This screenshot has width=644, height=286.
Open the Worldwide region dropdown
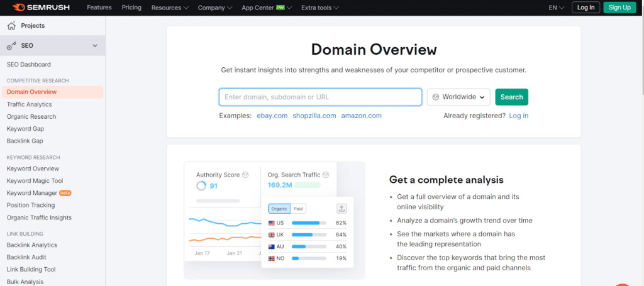tap(458, 97)
